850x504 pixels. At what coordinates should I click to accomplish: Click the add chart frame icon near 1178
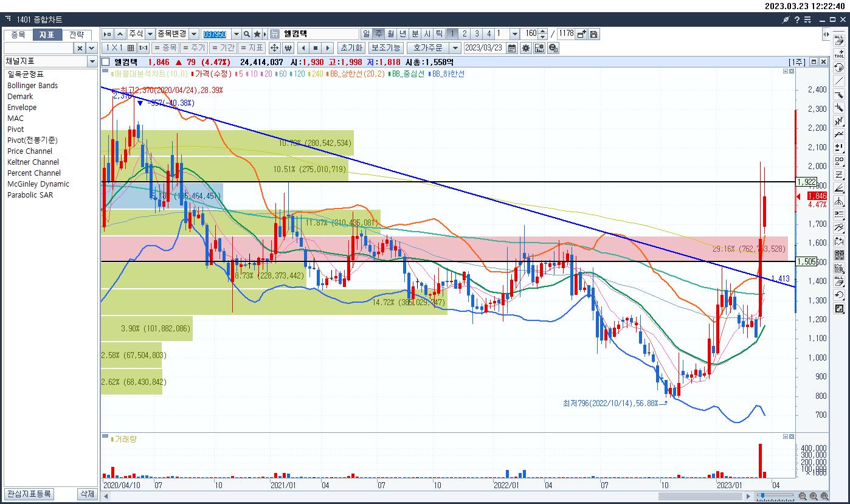click(582, 34)
